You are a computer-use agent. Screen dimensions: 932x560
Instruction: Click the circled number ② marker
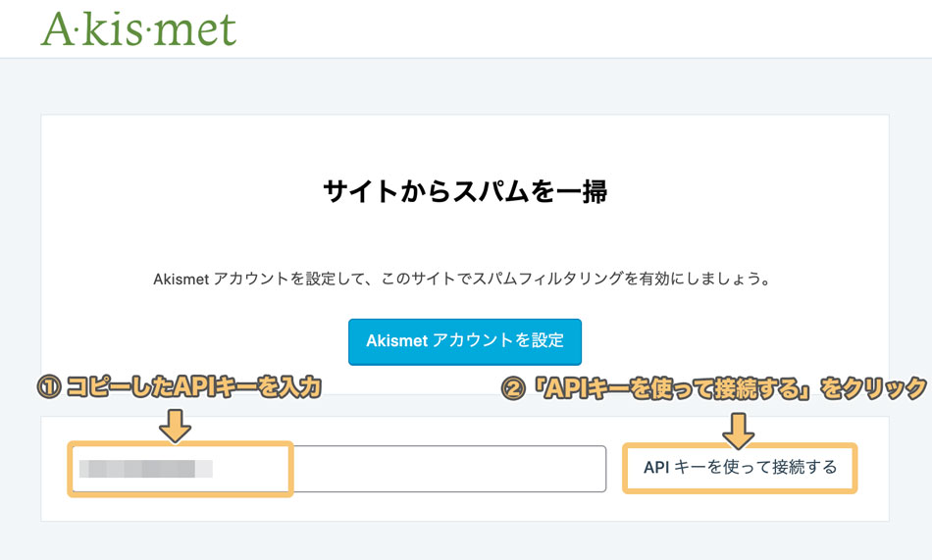[x=513, y=388]
